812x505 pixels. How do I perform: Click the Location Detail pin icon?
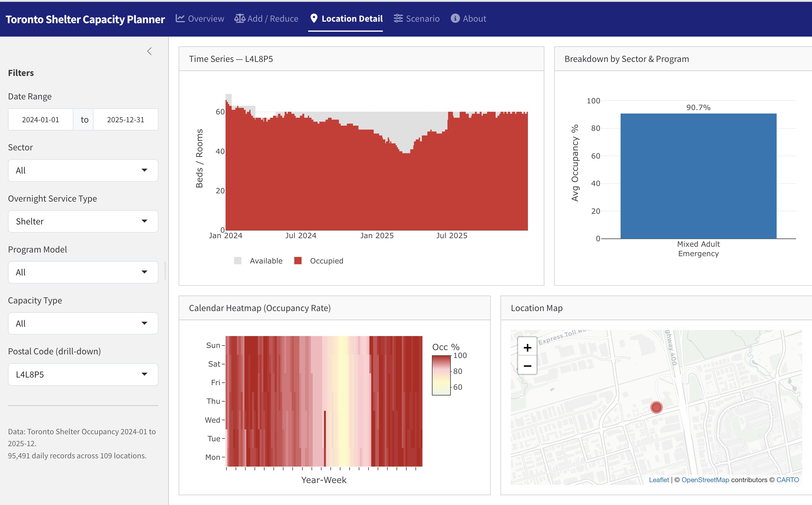pyautogui.click(x=313, y=19)
